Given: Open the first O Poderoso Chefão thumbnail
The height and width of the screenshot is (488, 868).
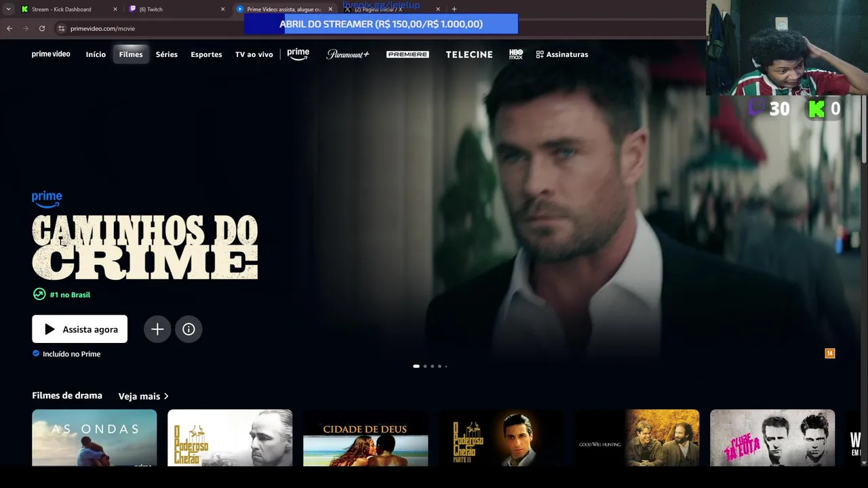Looking at the screenshot, I should [230, 438].
